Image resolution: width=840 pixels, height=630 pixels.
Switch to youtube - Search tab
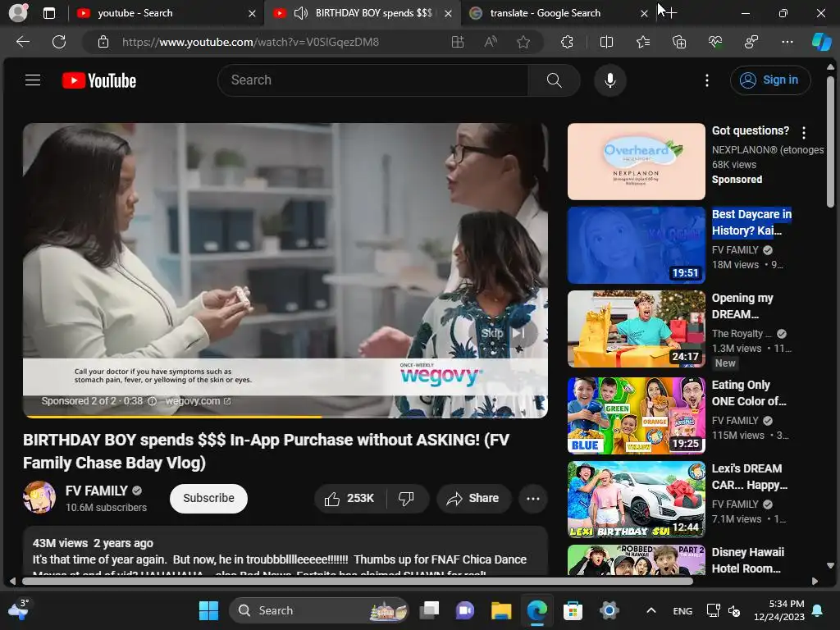click(164, 13)
